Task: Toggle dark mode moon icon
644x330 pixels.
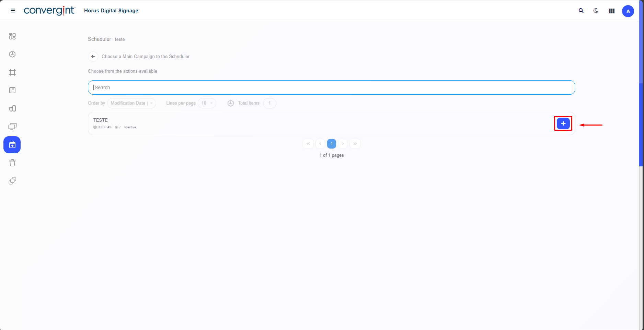Action: (x=596, y=11)
